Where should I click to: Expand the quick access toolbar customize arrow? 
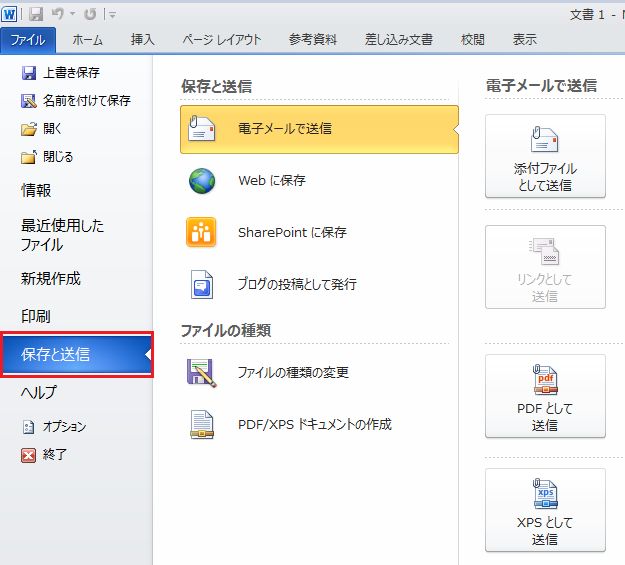[x=113, y=15]
